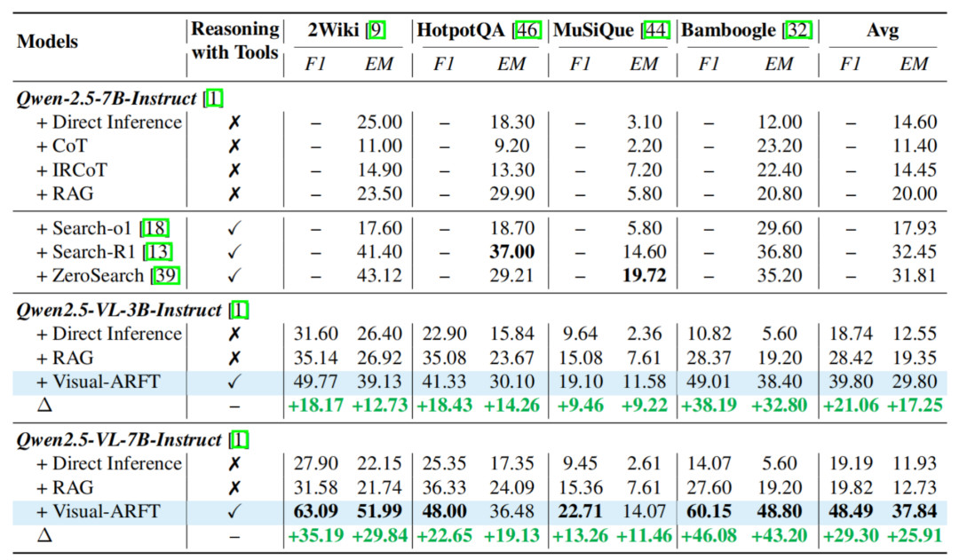Viewport: 959px width, 560px height.
Task: Click the check mark in the Search-R1 row
Action: [x=234, y=252]
